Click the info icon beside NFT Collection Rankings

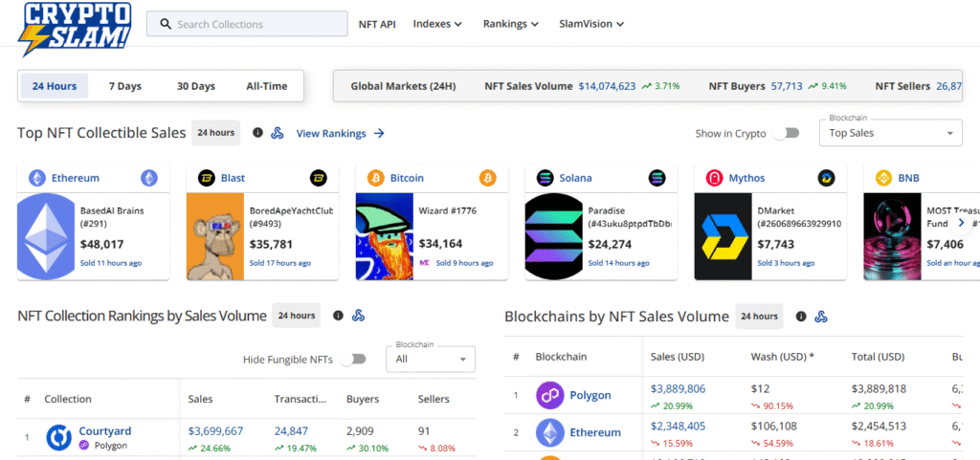(338, 316)
